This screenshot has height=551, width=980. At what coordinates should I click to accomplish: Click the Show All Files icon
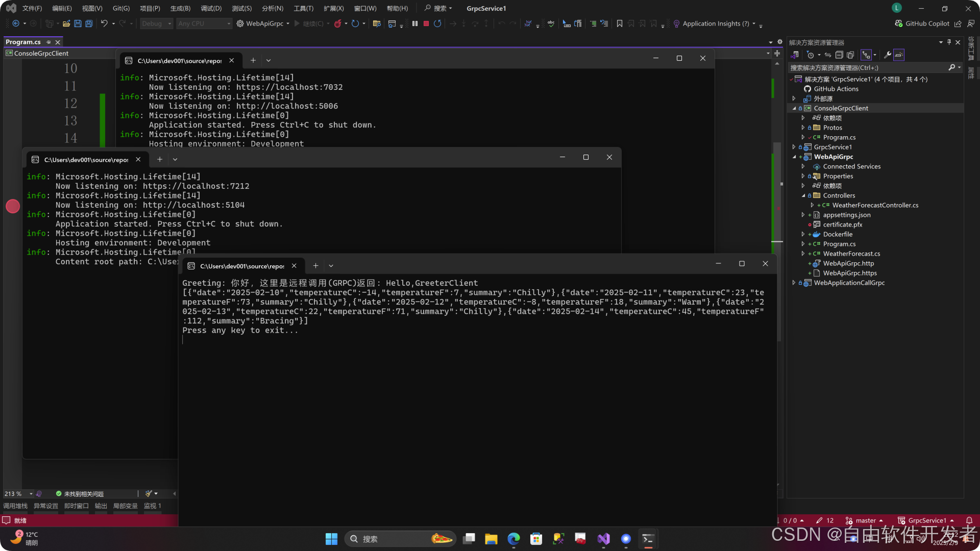click(850, 55)
